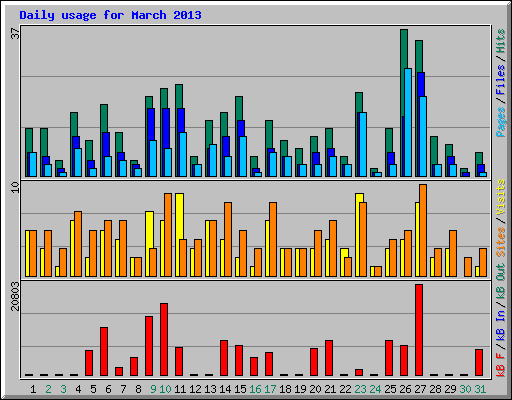Screen dimensions: 512x400
Task: Click the tallest red kB bar for day 27
Action: [419, 330]
